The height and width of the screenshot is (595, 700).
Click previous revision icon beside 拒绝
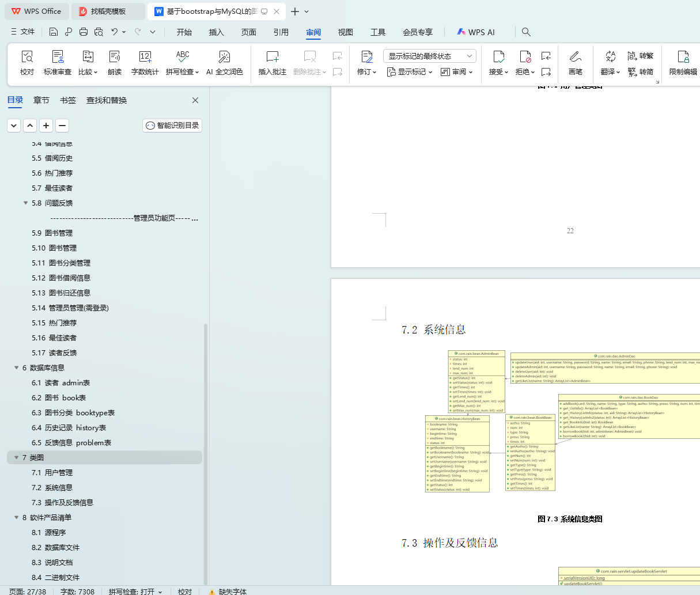[x=546, y=56]
